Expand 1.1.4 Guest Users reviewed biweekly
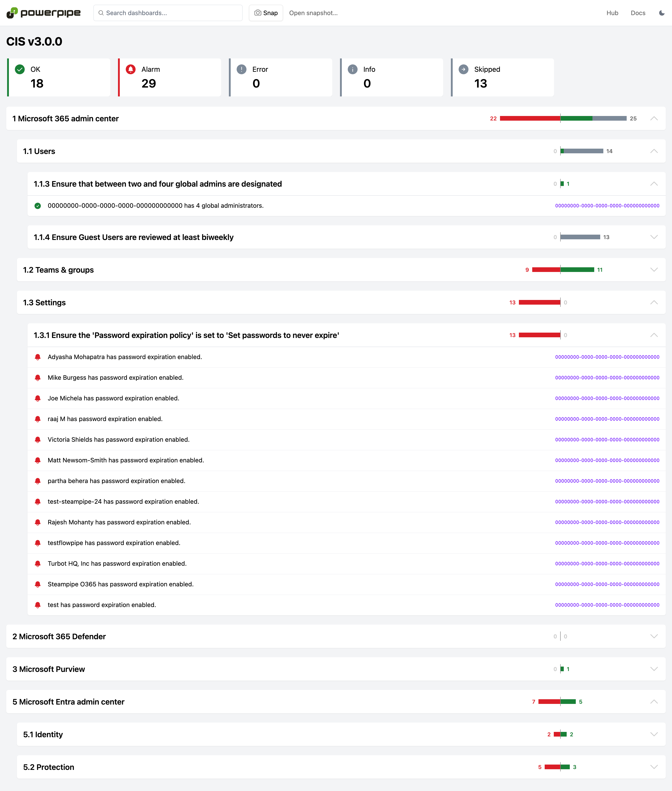The height and width of the screenshot is (791, 672). coord(654,237)
